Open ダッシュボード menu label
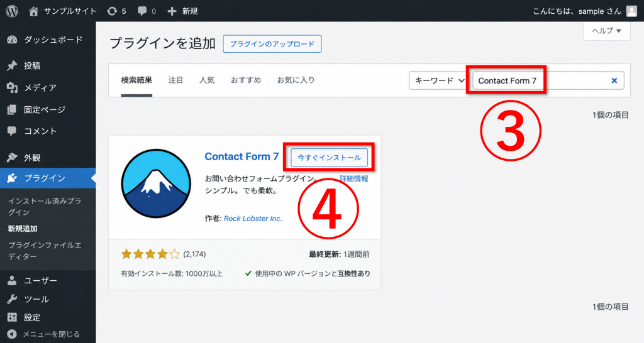 (53, 40)
